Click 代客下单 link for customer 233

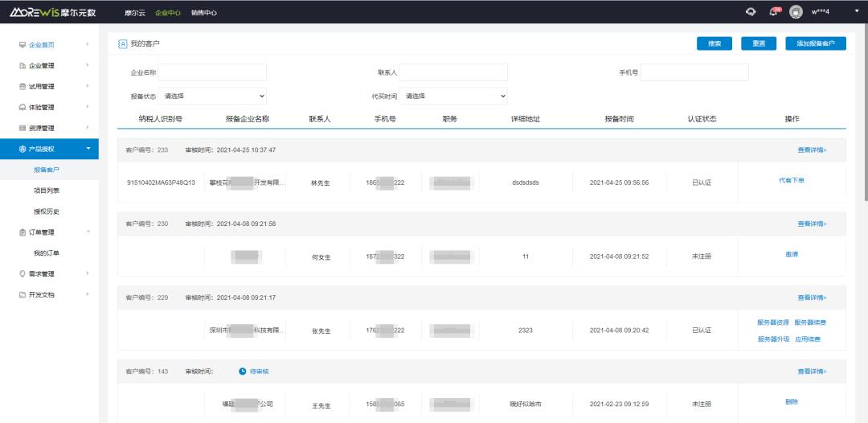pyautogui.click(x=792, y=180)
